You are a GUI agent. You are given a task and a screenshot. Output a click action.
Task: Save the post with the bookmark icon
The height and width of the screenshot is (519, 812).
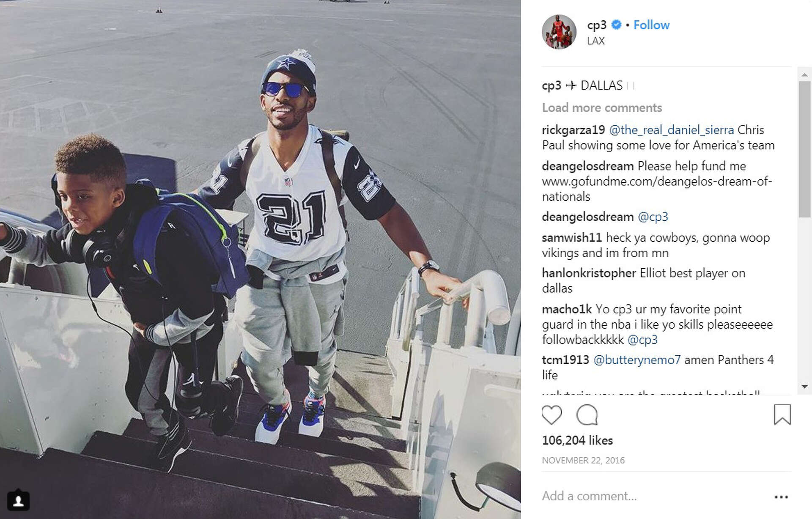pos(782,415)
